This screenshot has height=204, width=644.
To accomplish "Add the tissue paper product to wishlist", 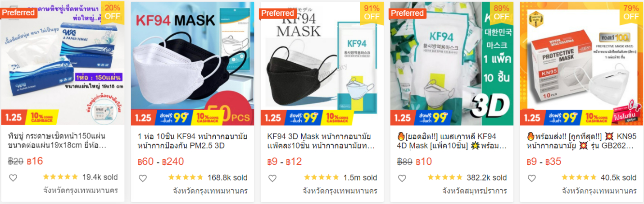I will pyautogui.click(x=13, y=178).
